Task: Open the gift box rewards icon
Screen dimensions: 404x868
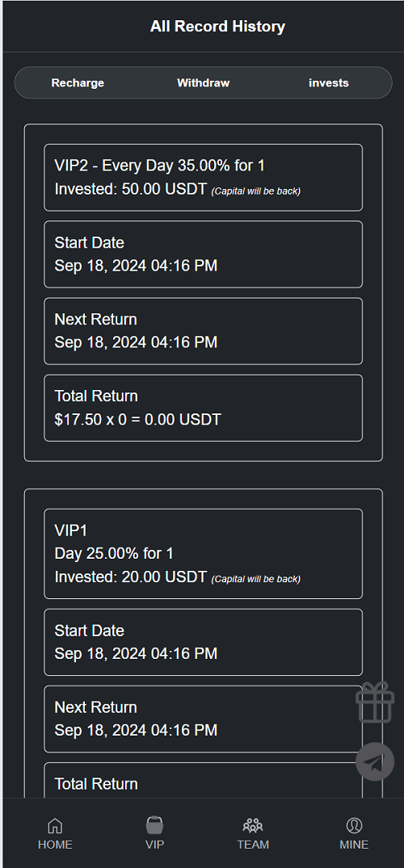Action: click(x=375, y=702)
